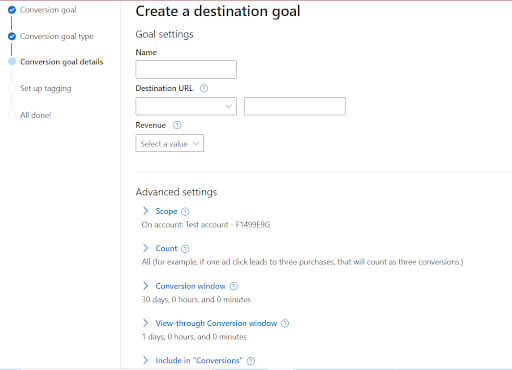Image resolution: width=512 pixels, height=370 pixels.
Task: Click the Conversion window help icon
Action: 234,286
